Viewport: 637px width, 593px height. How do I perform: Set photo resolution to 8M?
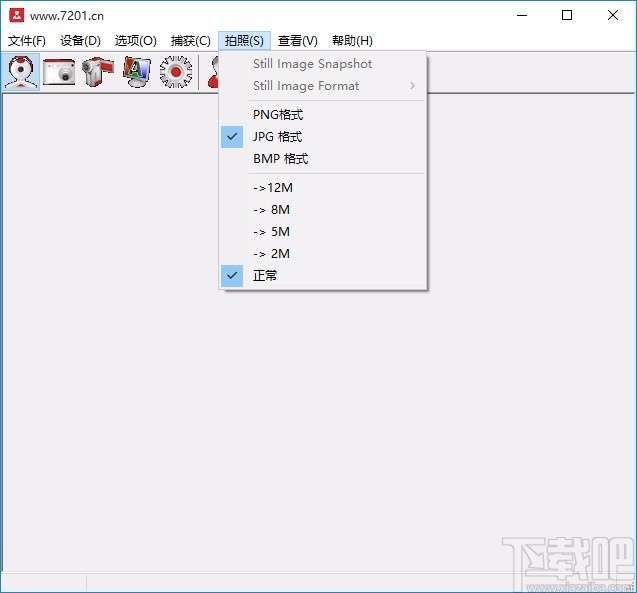click(x=323, y=210)
